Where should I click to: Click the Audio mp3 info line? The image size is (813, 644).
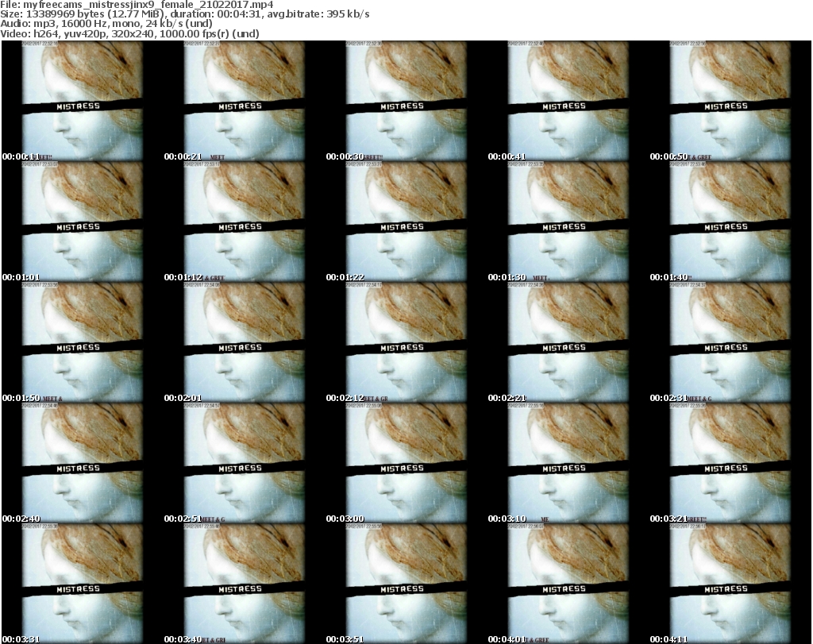pos(106,24)
